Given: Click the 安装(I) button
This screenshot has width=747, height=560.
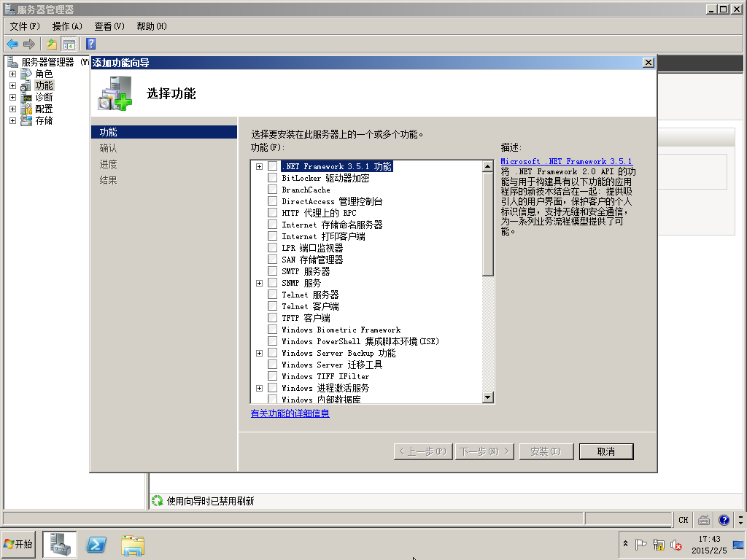Looking at the screenshot, I should pyautogui.click(x=546, y=451).
